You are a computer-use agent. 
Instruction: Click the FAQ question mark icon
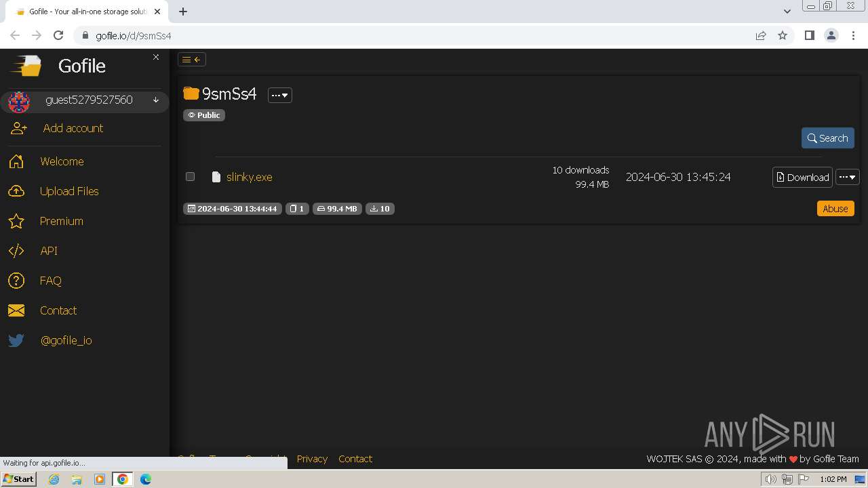click(x=16, y=281)
